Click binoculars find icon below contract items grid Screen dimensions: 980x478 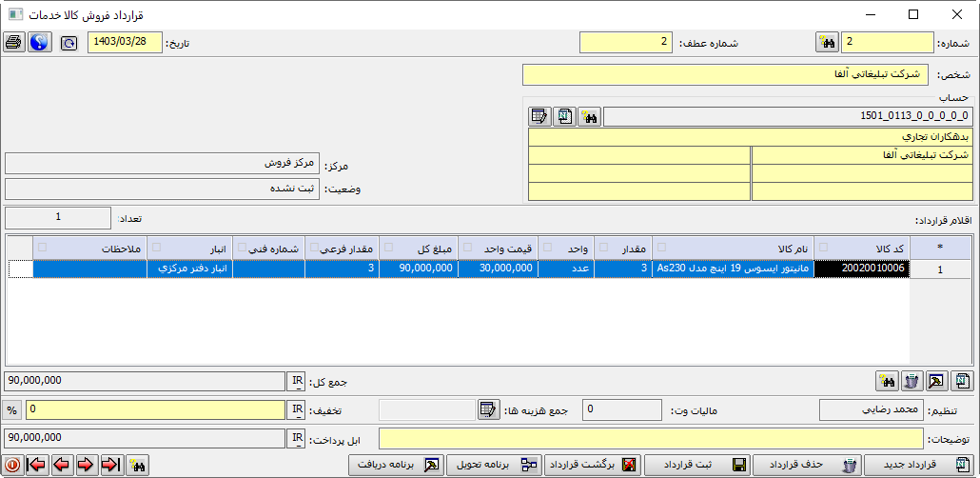tap(887, 380)
